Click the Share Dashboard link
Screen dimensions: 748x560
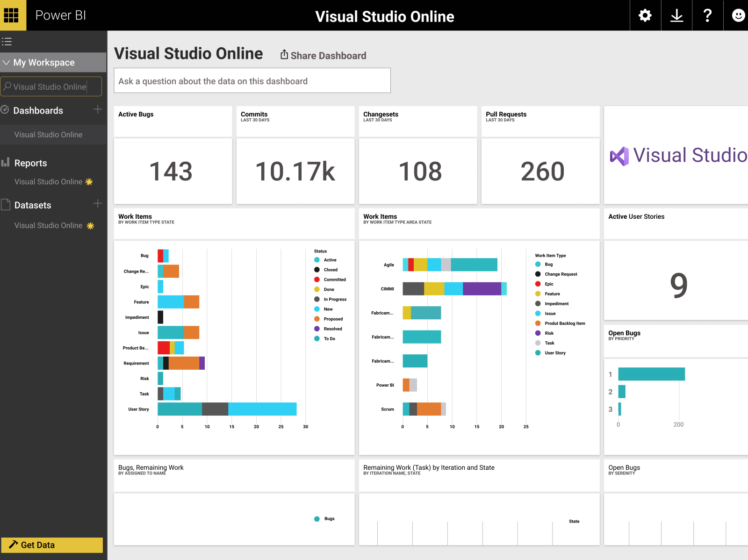tap(323, 55)
